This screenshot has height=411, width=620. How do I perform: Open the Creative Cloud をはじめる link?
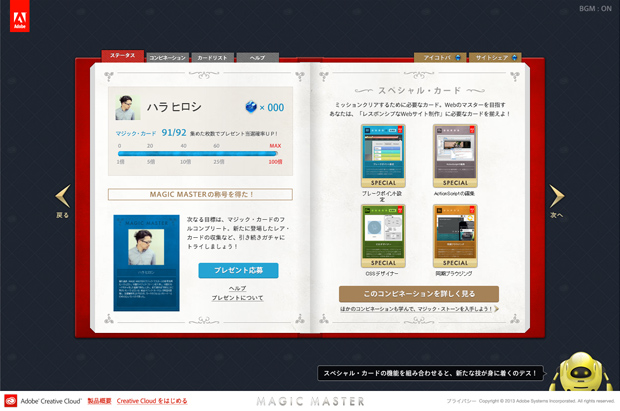(152, 401)
